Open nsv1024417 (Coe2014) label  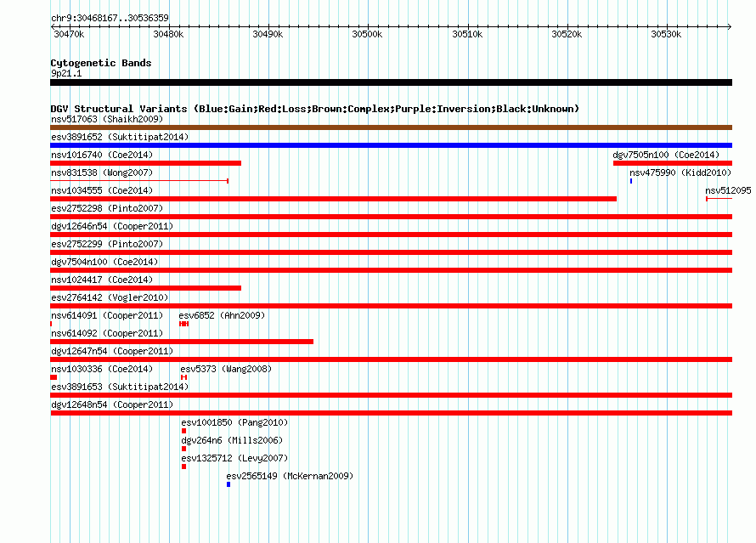102,280
